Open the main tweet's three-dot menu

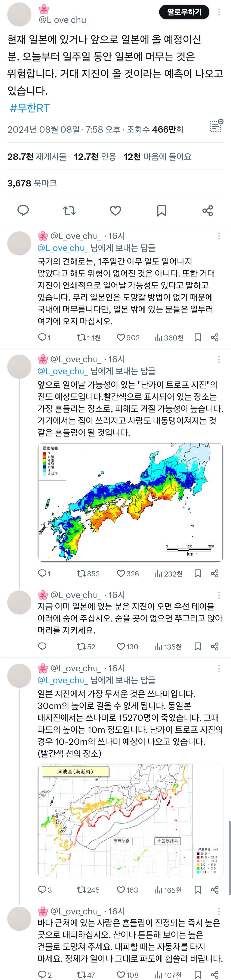219,12
